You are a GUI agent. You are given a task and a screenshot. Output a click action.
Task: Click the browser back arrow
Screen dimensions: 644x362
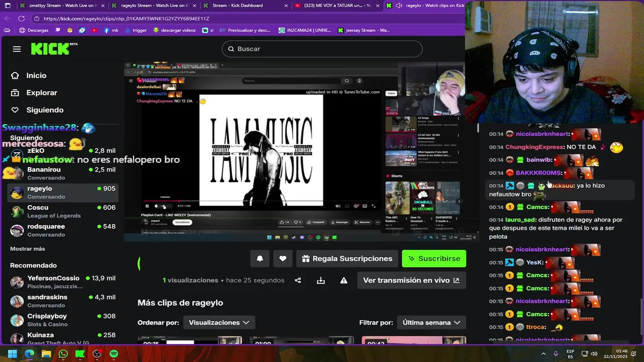click(x=7, y=19)
